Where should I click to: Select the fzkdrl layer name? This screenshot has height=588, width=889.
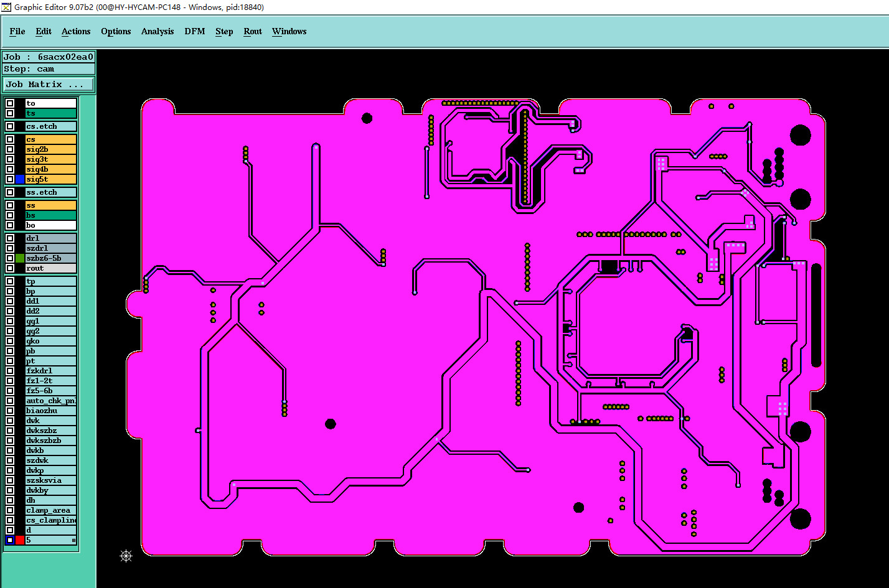(51, 371)
